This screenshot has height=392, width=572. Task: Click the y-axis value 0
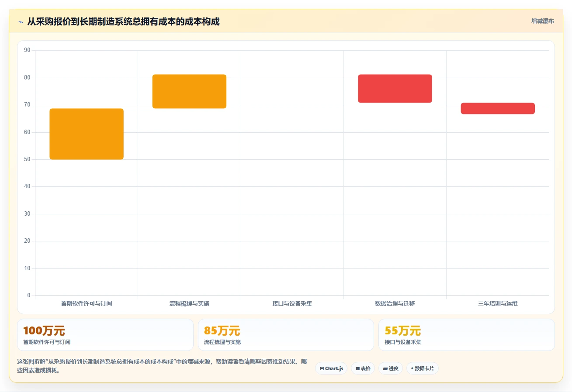[x=29, y=296]
